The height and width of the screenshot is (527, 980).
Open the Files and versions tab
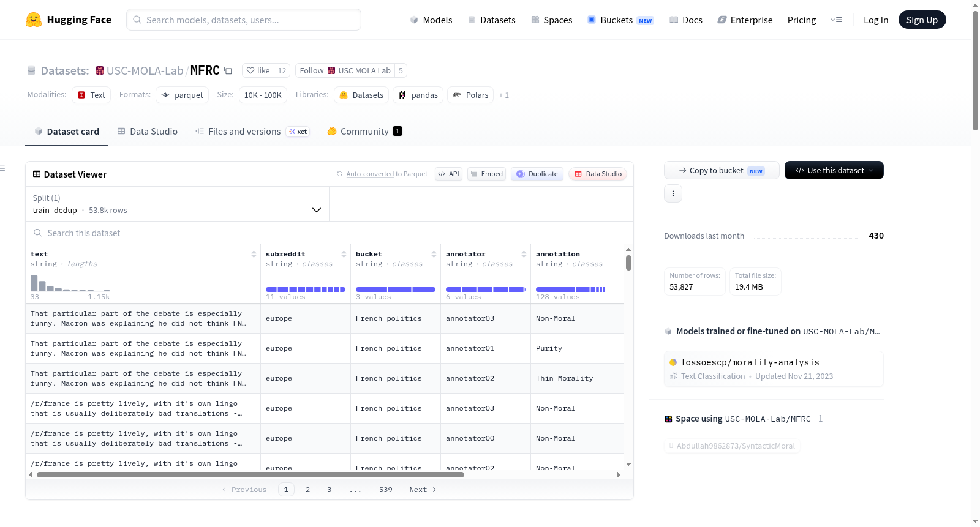pyautogui.click(x=252, y=132)
